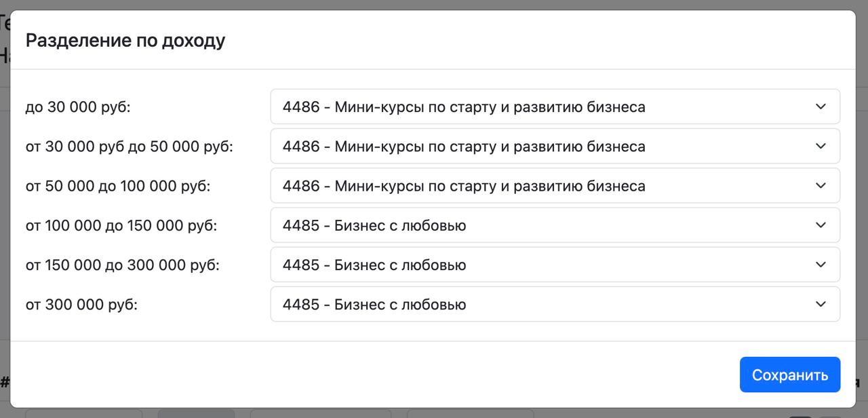
Task: Expand the 'Бизнес с любовью' select for 150 000–300 000
Action: coord(555,264)
